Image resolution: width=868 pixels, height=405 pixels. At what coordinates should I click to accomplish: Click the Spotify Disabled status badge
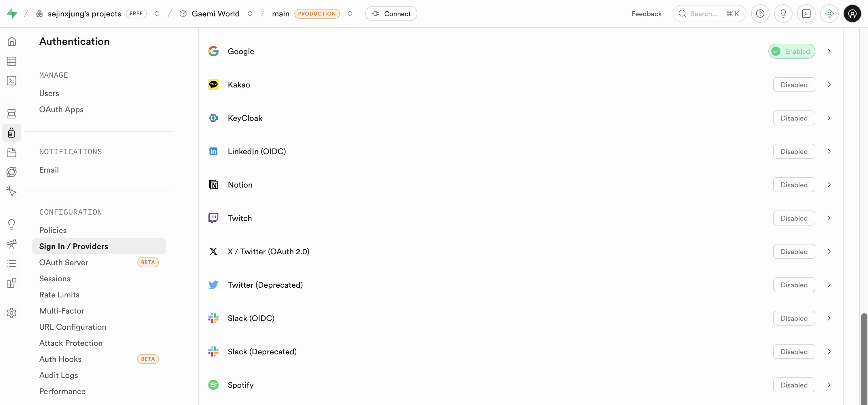[793, 385]
